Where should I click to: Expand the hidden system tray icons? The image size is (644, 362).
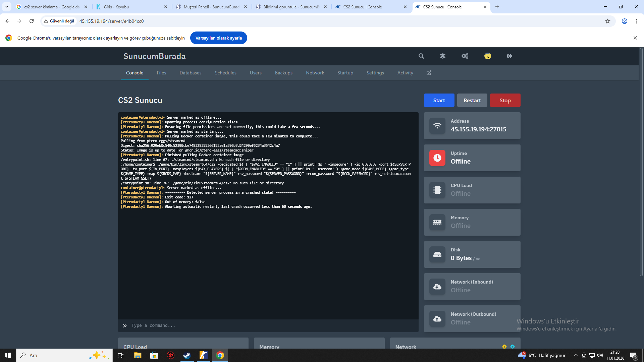576,355
